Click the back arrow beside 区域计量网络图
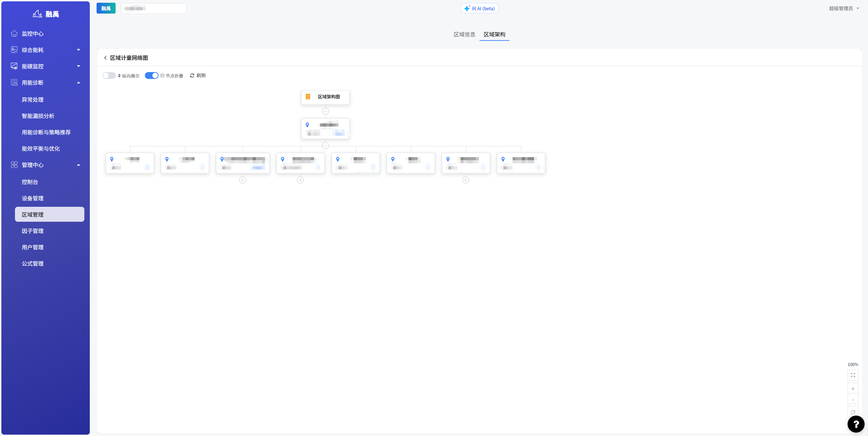 [105, 58]
